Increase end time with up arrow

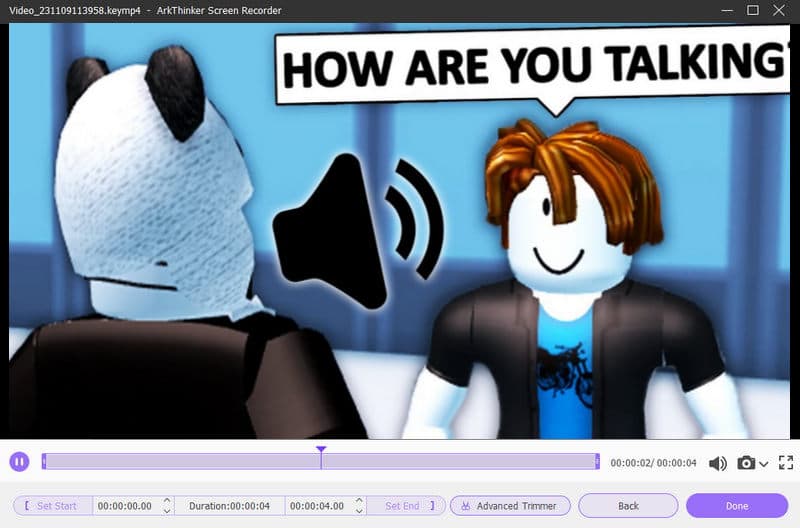pos(359,501)
